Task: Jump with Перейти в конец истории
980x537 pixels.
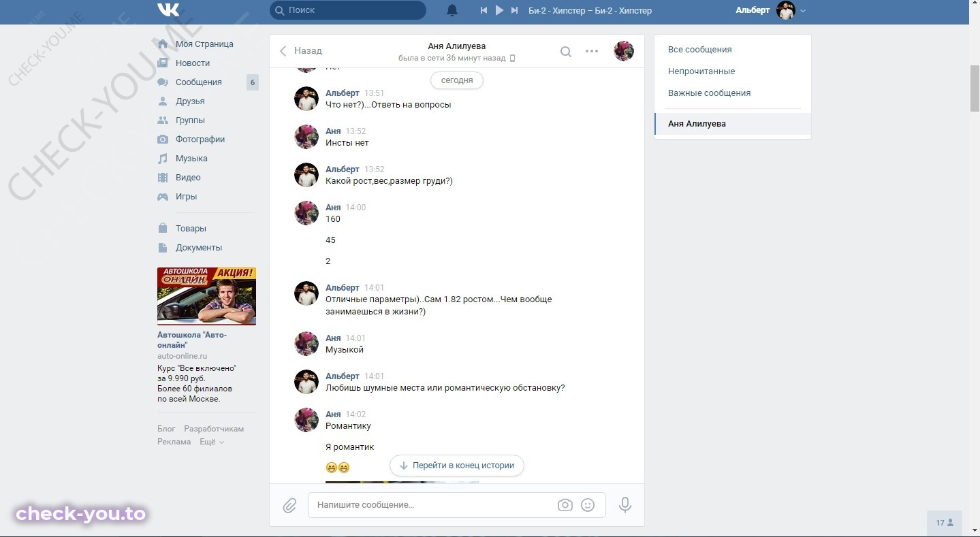Action: [x=457, y=466]
